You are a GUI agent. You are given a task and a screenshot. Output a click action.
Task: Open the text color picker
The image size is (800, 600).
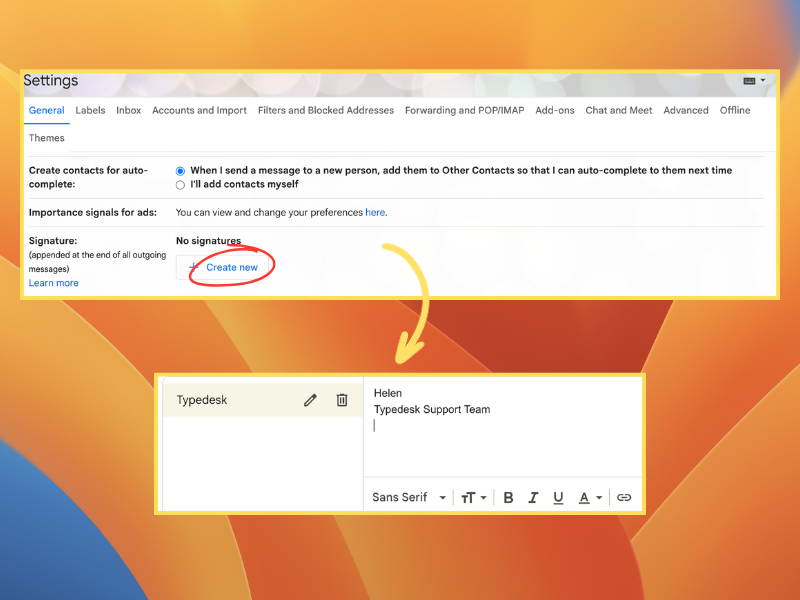coord(590,497)
